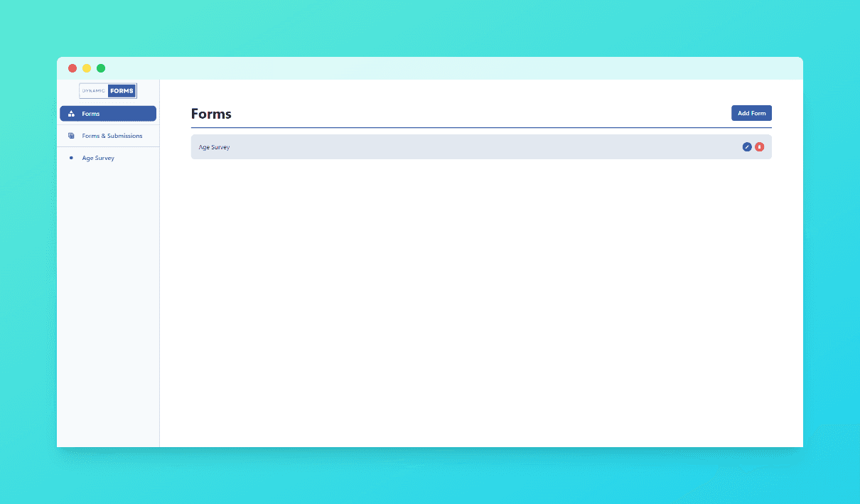Image resolution: width=860 pixels, height=504 pixels.
Task: Delete Age Survey using the red trash icon
Action: coord(759,146)
